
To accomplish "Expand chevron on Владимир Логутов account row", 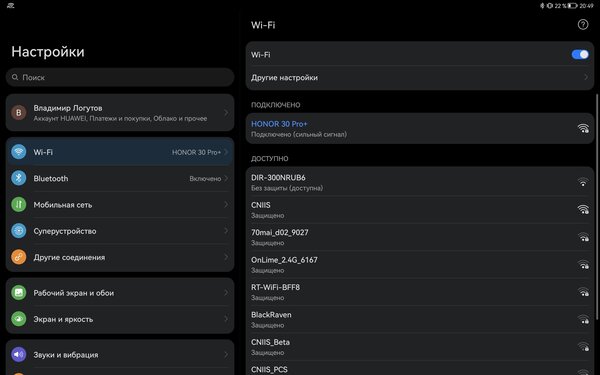I will 226,113.
